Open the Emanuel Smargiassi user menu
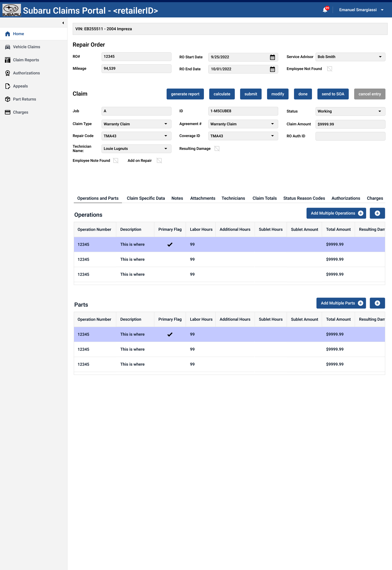 (x=361, y=10)
